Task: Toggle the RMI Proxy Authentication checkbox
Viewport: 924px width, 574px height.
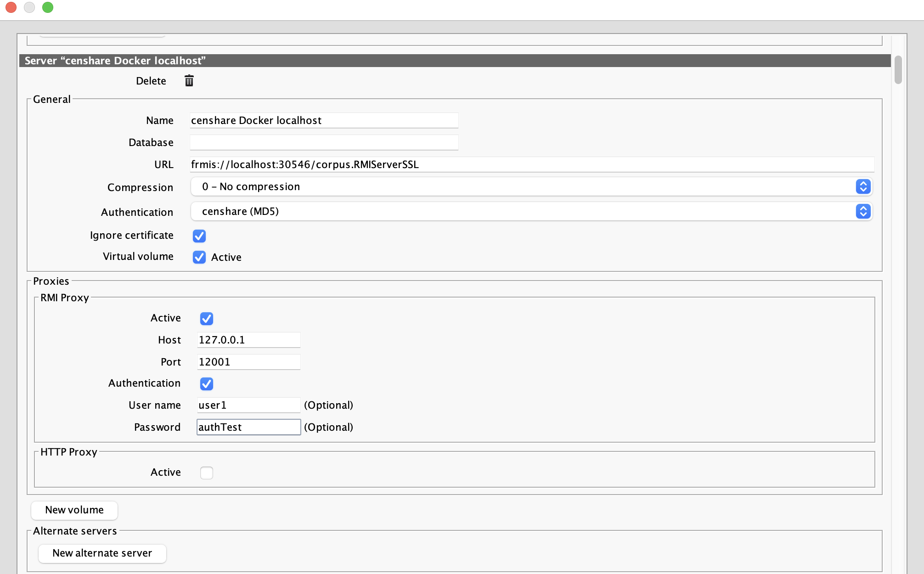Action: coord(207,383)
